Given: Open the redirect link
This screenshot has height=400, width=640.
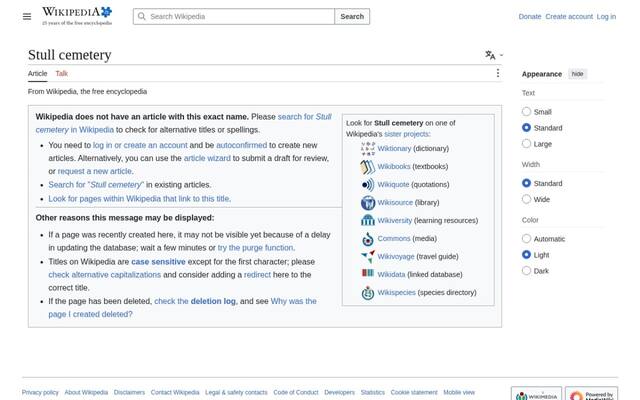Looking at the screenshot, I should pyautogui.click(x=257, y=275).
